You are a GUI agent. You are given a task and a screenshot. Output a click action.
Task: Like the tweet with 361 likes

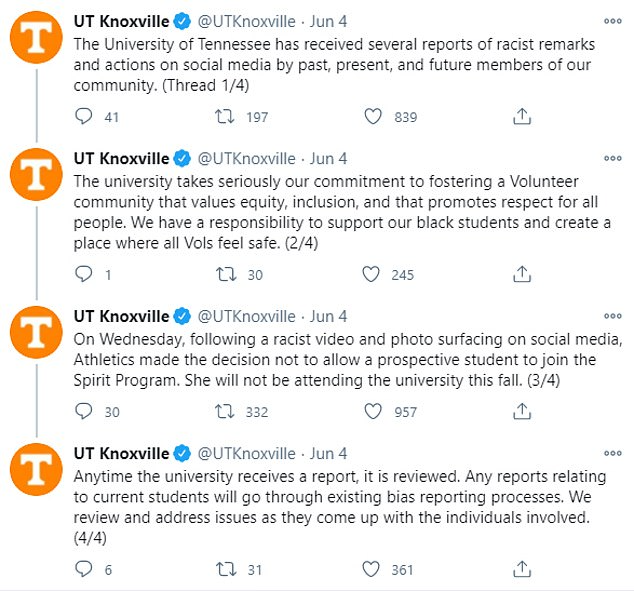click(x=370, y=569)
